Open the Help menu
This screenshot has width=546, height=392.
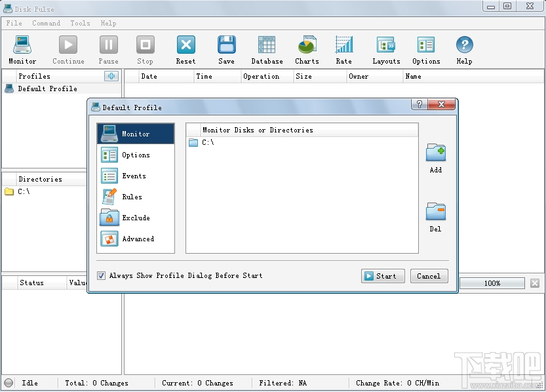point(108,23)
